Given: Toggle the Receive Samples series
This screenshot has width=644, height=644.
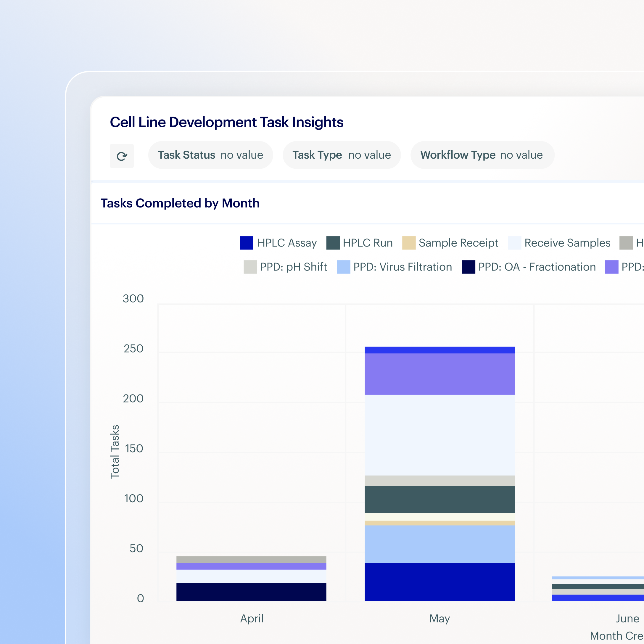Looking at the screenshot, I should pyautogui.click(x=567, y=243).
